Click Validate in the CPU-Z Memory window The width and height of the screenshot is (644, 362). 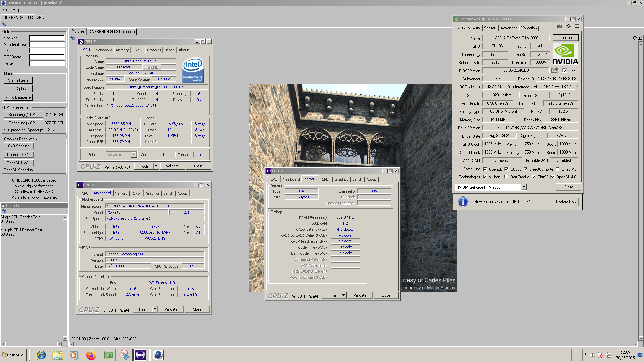[x=360, y=295]
